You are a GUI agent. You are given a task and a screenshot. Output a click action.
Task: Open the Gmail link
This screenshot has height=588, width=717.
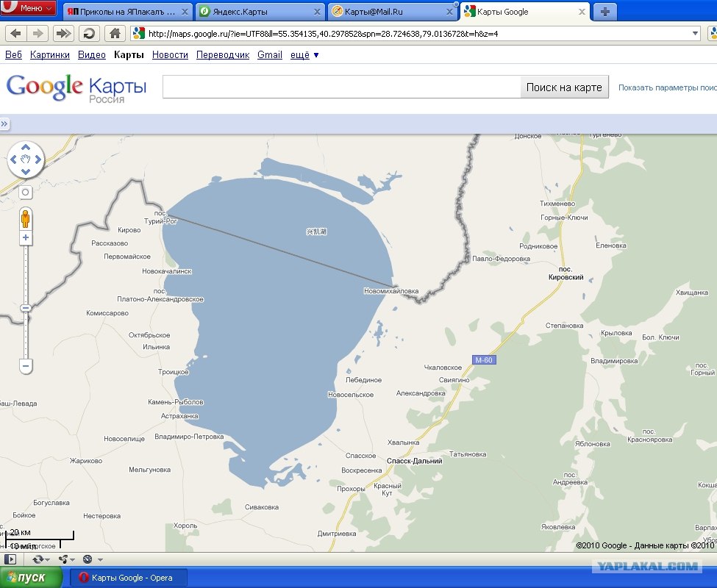270,55
